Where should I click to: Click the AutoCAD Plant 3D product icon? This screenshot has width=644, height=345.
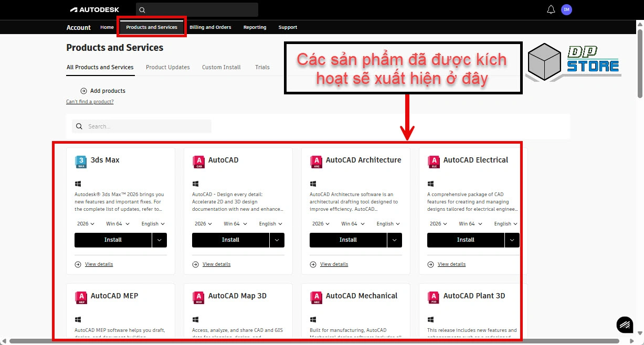click(434, 297)
